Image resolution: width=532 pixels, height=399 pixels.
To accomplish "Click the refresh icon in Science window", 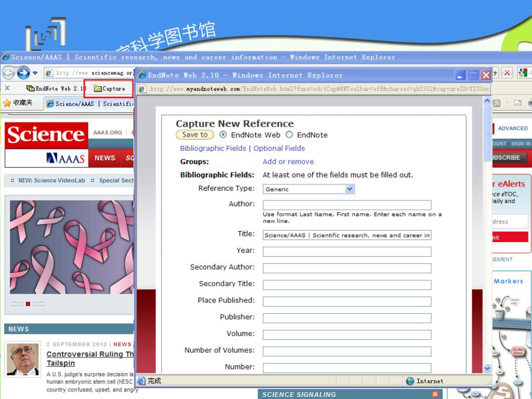I will pyautogui.click(x=495, y=73).
